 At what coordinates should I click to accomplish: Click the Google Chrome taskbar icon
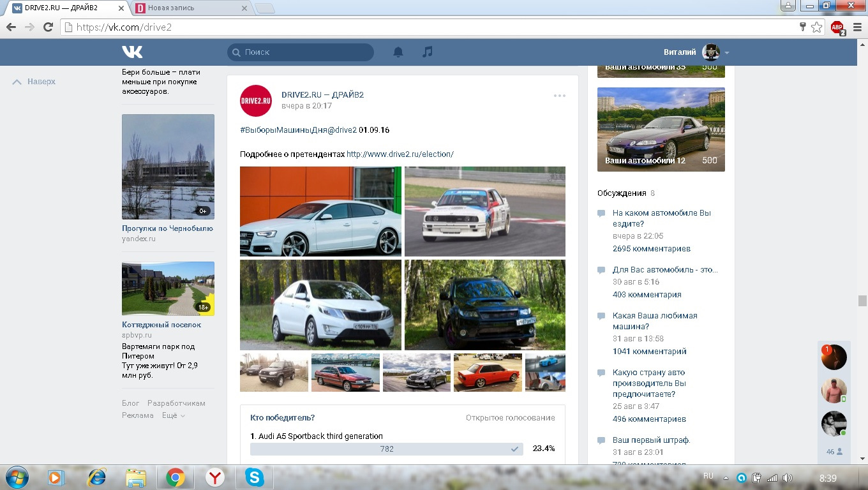pos(176,477)
